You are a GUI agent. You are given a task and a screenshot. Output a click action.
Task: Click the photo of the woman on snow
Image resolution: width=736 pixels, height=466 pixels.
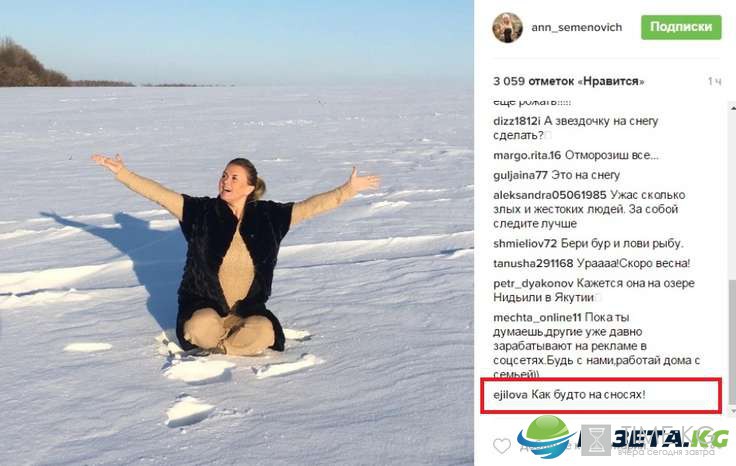point(237,233)
